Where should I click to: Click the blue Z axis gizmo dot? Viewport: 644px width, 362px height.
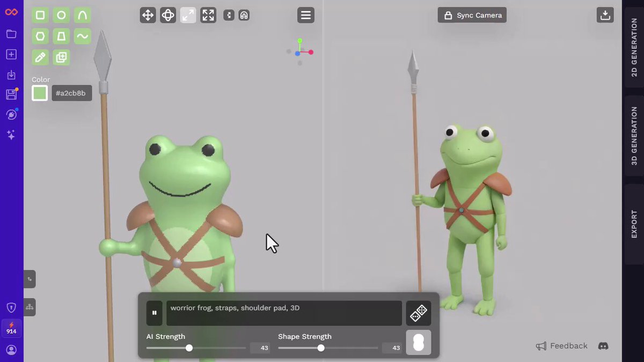(x=297, y=53)
